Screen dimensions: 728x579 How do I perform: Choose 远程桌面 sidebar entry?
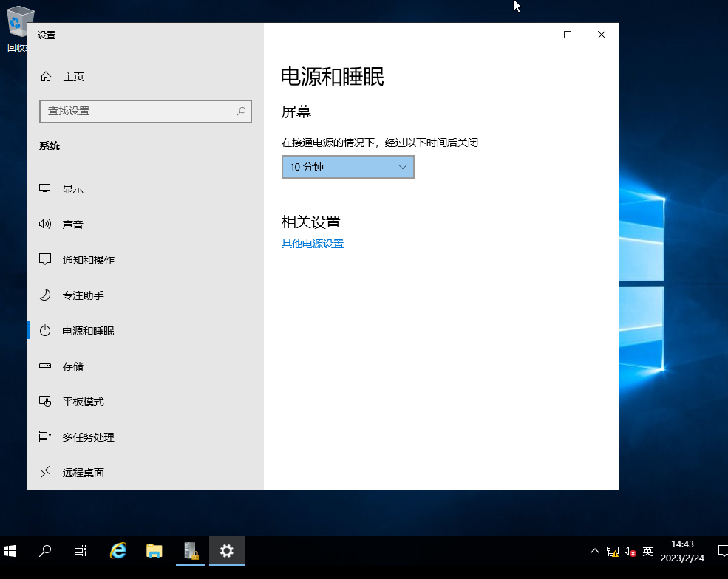83,473
